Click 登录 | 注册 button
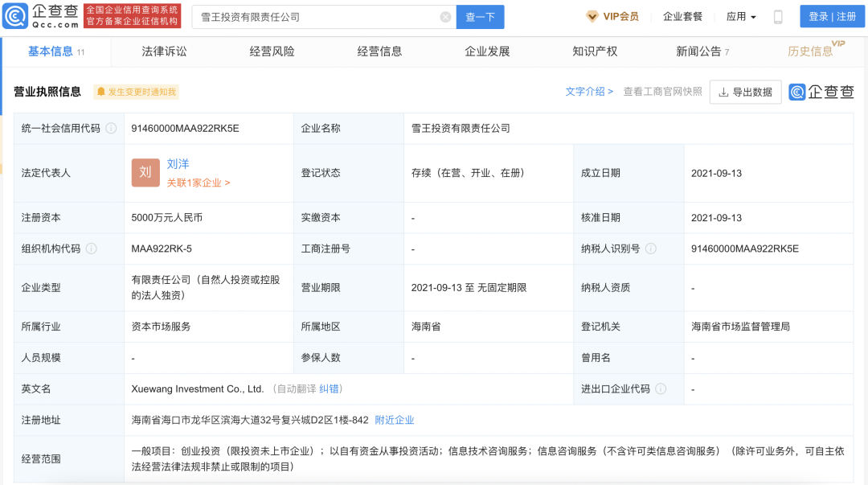This screenshot has width=868, height=485. [832, 17]
